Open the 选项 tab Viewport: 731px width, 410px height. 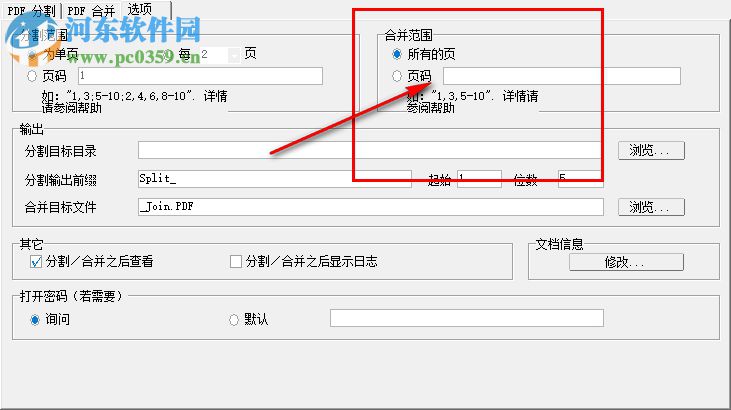click(x=145, y=9)
